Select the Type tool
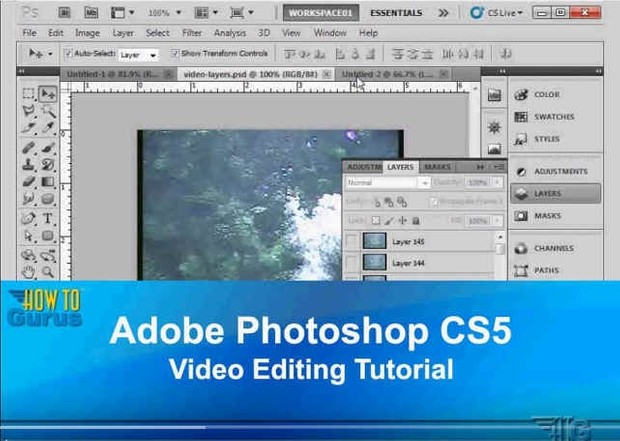Viewport: 620px width, 441px height. (x=48, y=218)
